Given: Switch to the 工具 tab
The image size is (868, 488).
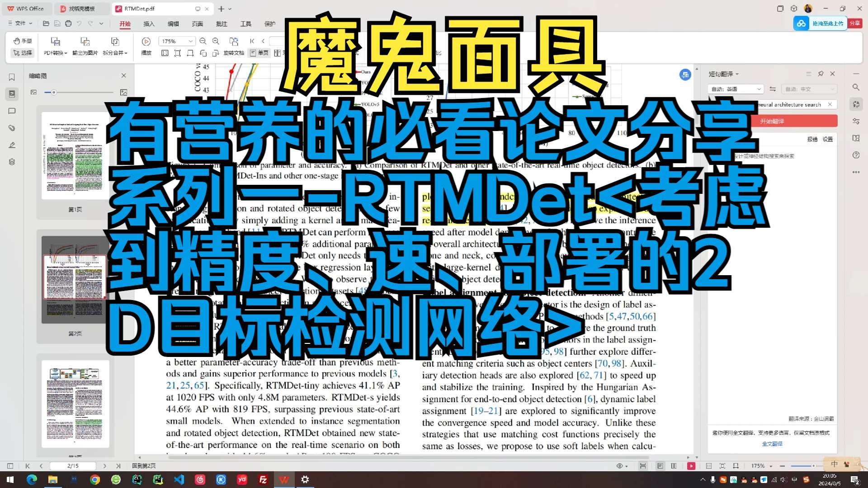Looking at the screenshot, I should (x=246, y=24).
